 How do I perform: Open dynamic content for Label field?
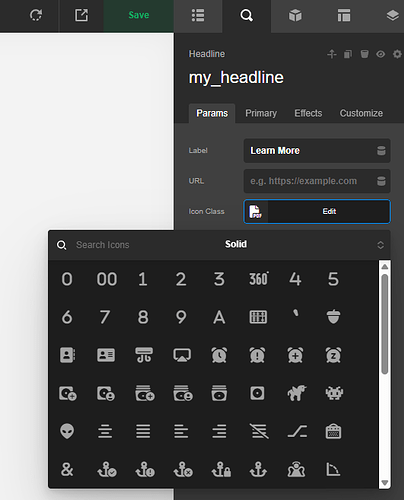(381, 151)
